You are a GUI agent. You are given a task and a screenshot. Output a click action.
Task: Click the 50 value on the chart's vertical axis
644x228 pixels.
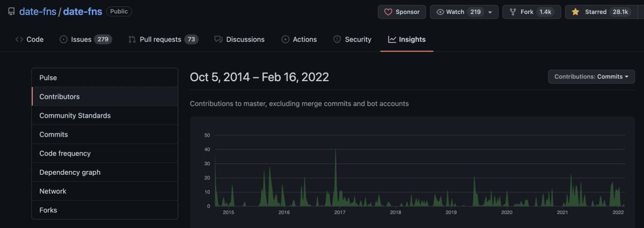pos(207,135)
